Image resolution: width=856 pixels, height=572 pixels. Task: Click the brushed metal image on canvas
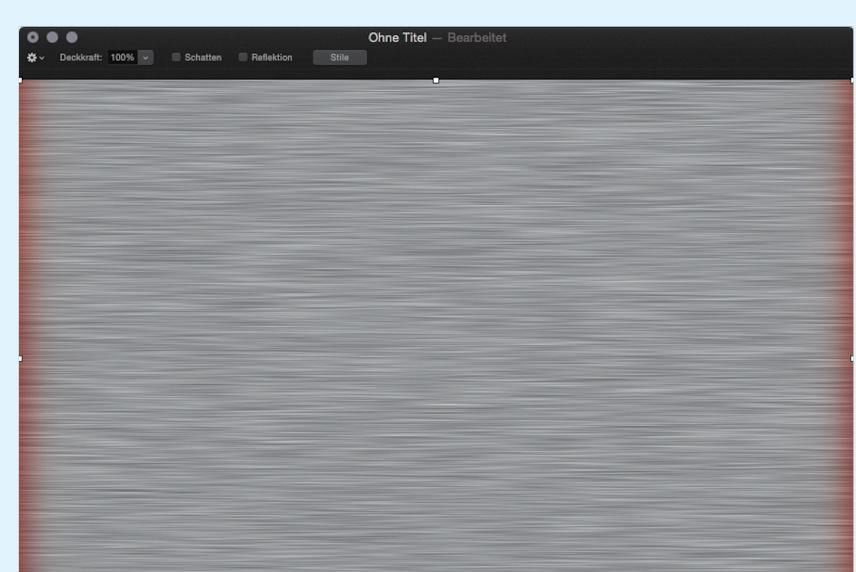click(x=436, y=326)
